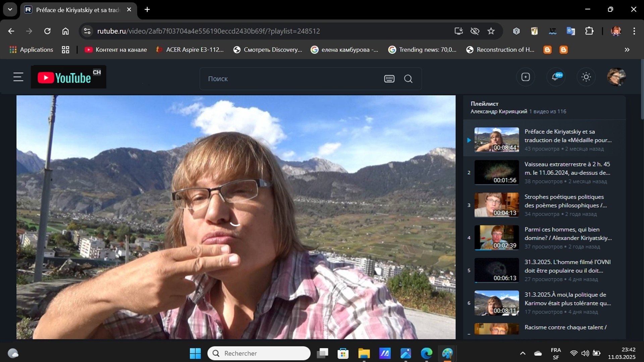Open the Extensions puzzle menu
644x362 pixels.
tap(589, 31)
